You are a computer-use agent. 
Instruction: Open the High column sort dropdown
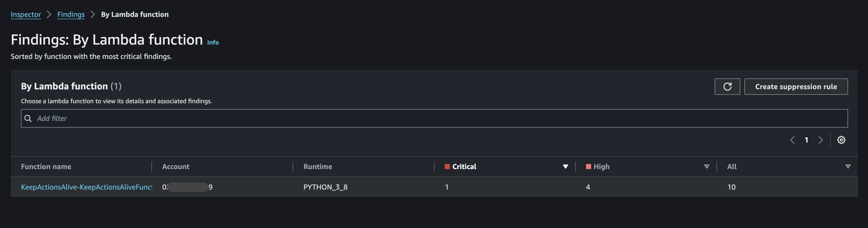click(x=706, y=166)
